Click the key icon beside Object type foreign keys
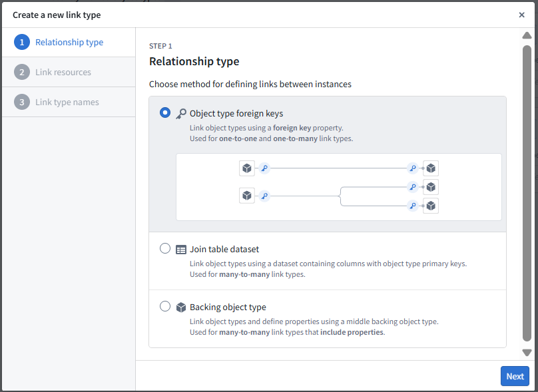The width and height of the screenshot is (538, 392). (x=181, y=114)
